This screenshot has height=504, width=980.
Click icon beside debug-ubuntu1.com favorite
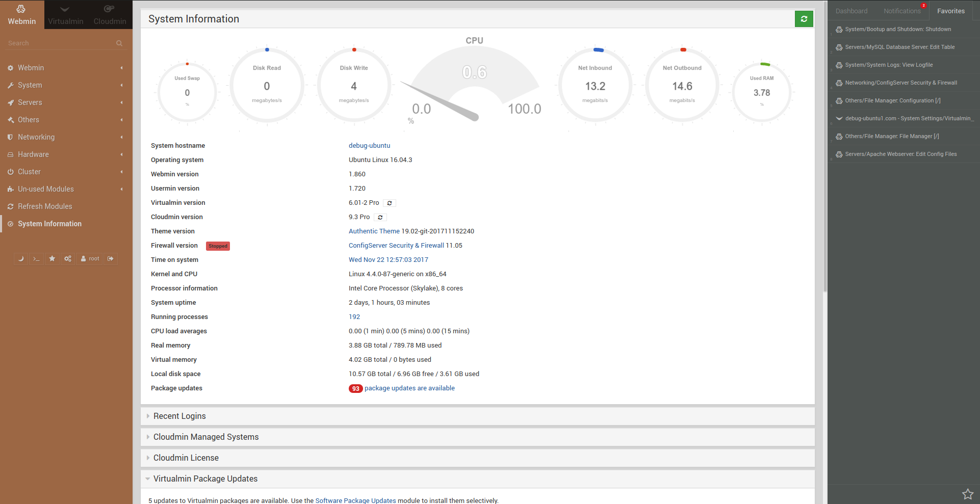(839, 119)
